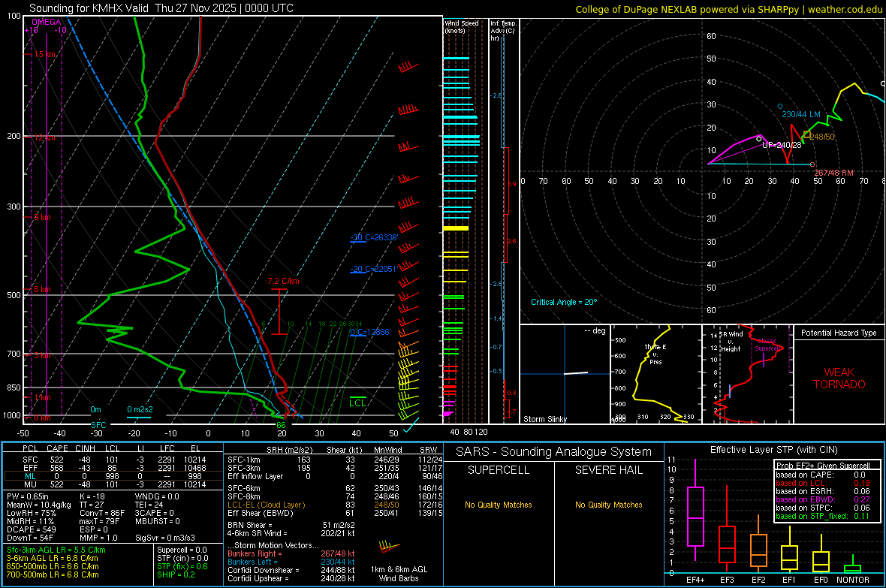The width and height of the screenshot is (886, 588).
Task: Click the 230/44 LM hodograph label
Action: click(x=800, y=114)
